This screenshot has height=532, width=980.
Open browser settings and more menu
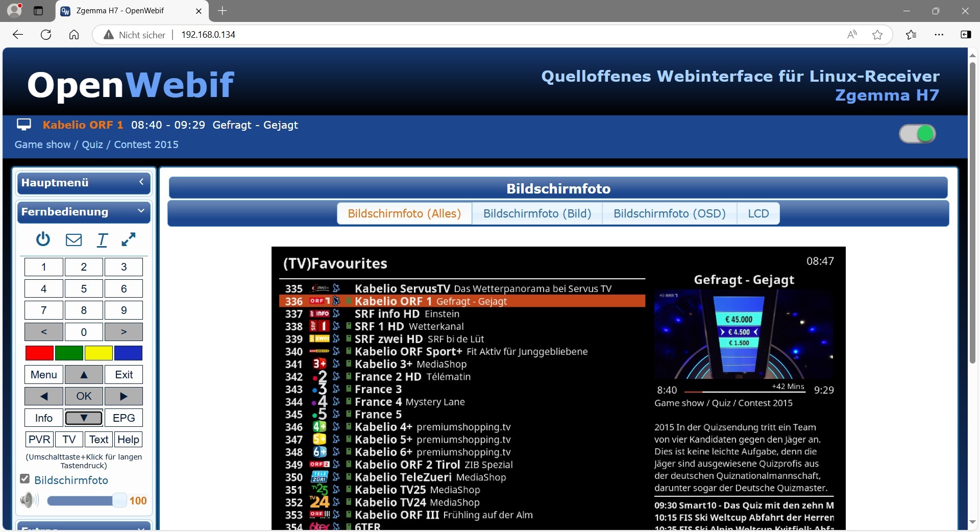[x=939, y=35]
